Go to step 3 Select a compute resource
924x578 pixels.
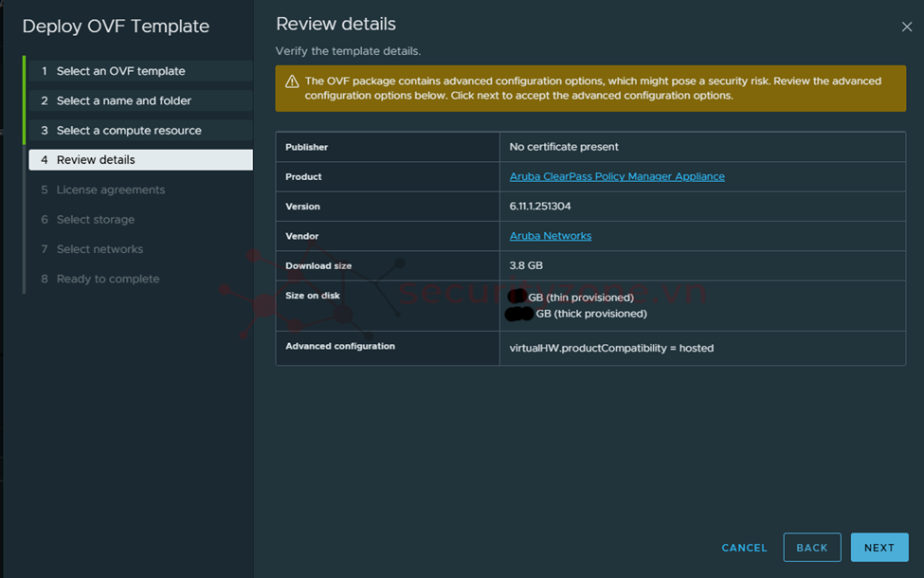pyautogui.click(x=141, y=130)
